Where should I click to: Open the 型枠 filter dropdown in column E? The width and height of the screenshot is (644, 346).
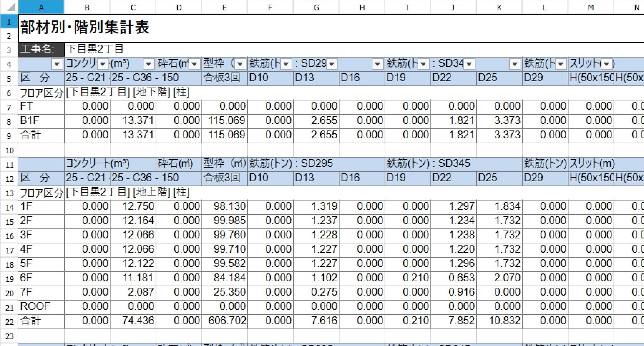240,64
